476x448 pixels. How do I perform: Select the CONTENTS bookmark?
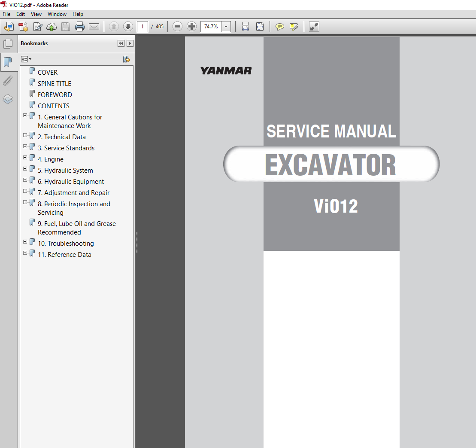(54, 106)
